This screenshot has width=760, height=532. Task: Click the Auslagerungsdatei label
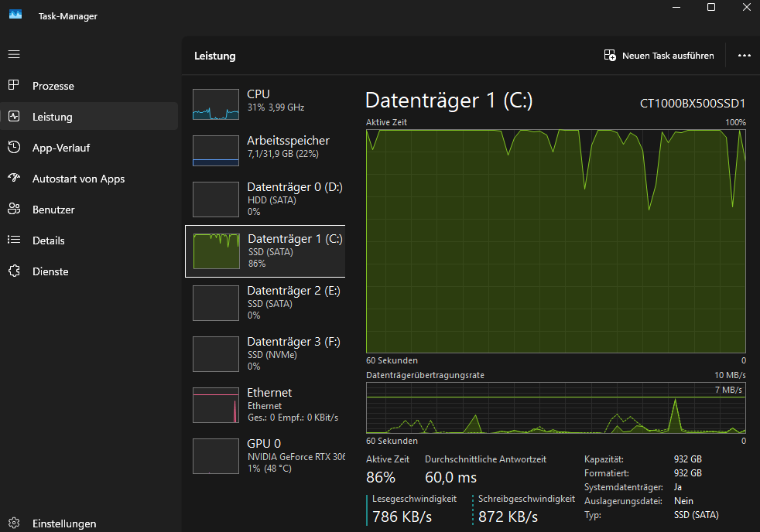tap(623, 501)
